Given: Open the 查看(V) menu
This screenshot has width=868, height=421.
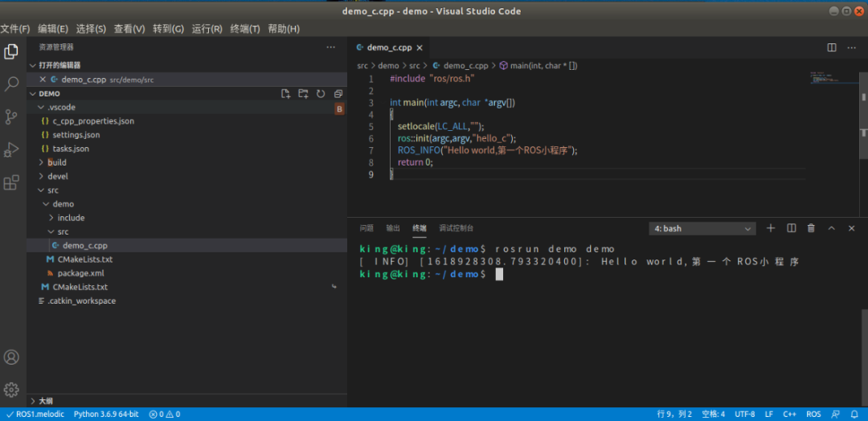Looking at the screenshot, I should click(129, 29).
